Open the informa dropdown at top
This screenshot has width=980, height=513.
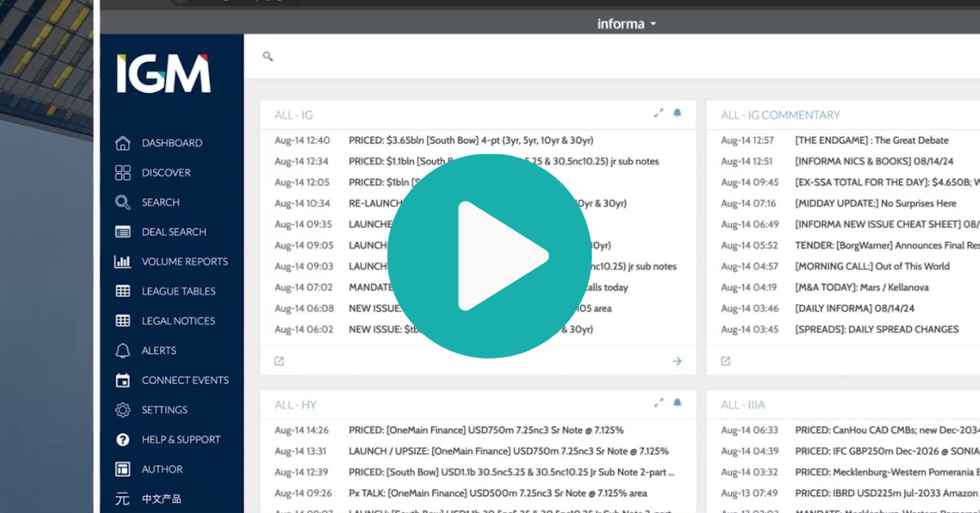(x=626, y=24)
